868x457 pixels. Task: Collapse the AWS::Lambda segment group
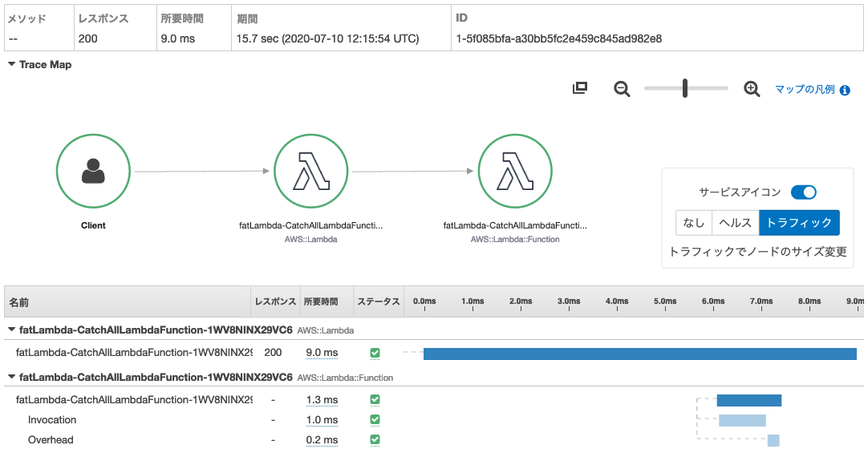click(11, 330)
